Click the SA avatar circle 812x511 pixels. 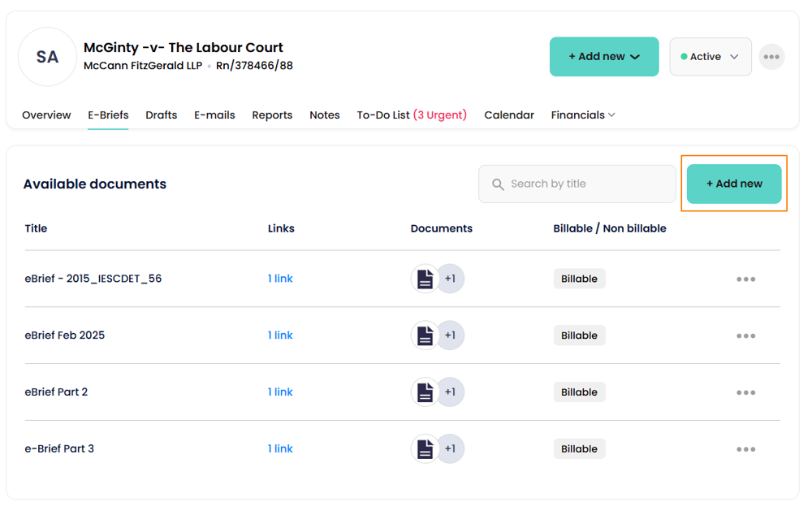pyautogui.click(x=47, y=57)
